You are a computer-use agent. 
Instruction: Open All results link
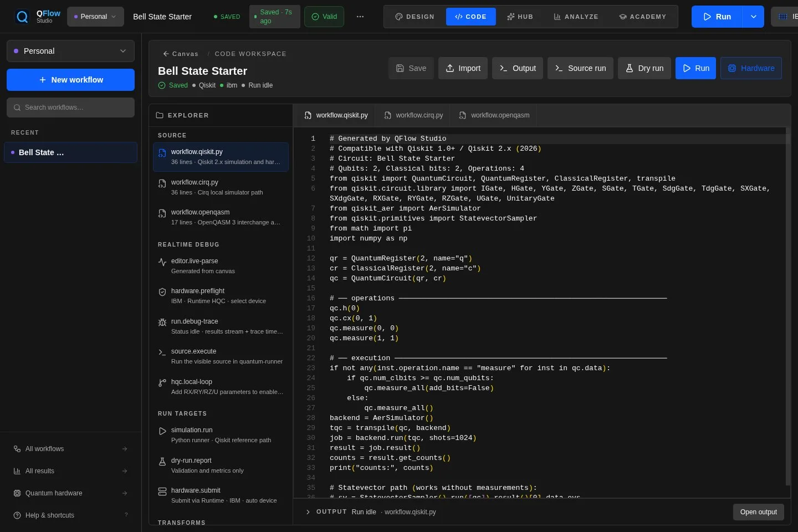point(70,471)
